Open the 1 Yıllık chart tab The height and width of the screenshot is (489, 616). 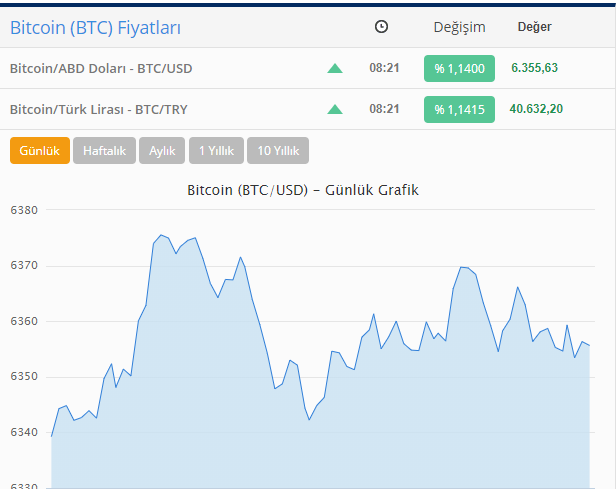[216, 150]
